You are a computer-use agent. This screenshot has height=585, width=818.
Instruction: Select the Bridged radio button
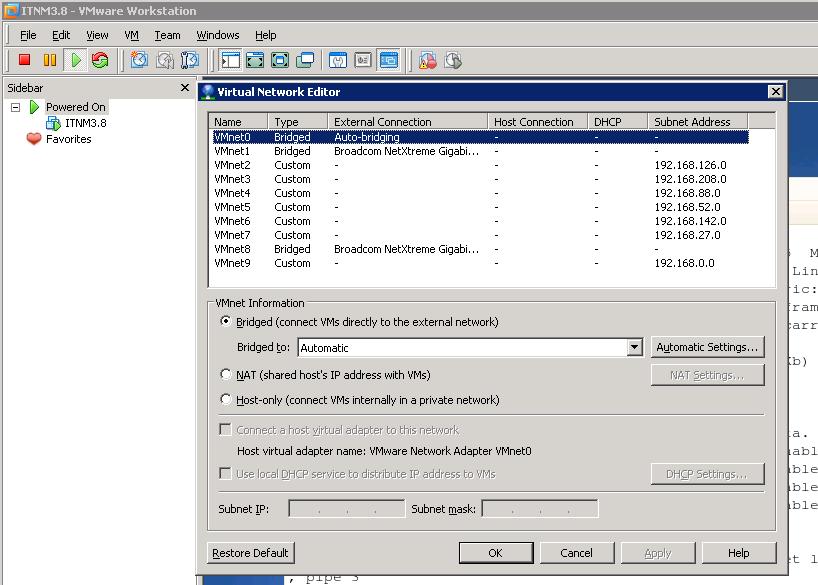click(x=225, y=321)
